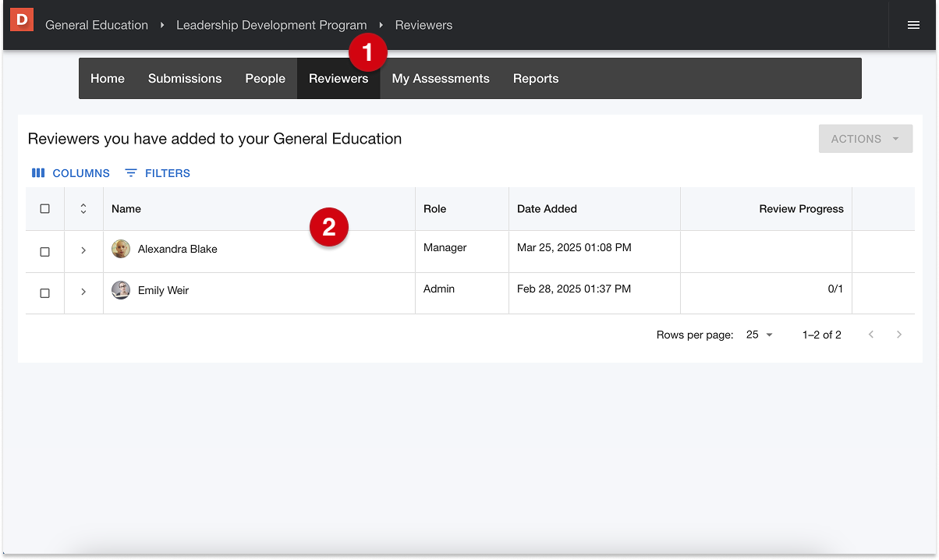Viewport: 939px width, 560px height.
Task: Click the Feb 28, 2025 01:37 PM date
Action: pos(574,289)
